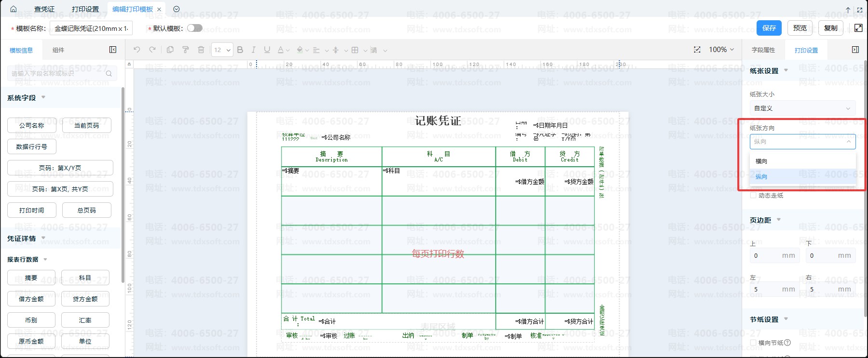Click the 预览 button
Screen dimensions: 868x358
(800, 28)
